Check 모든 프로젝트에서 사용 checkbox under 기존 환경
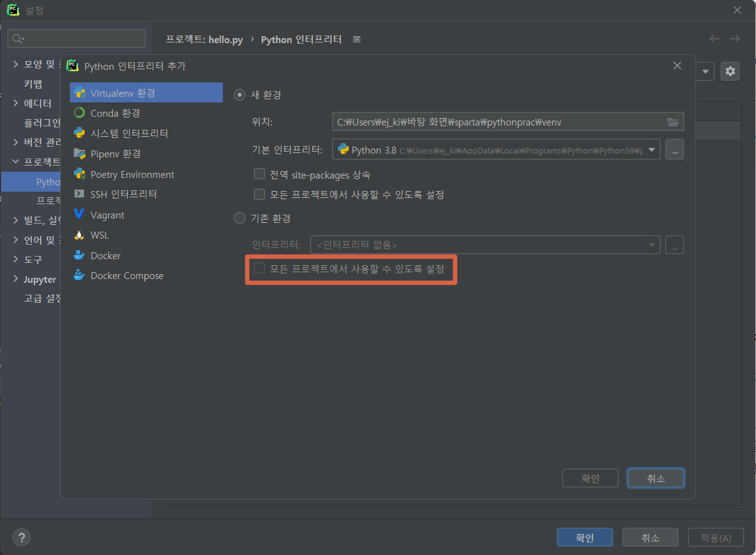Viewport: 756px width, 555px height. (260, 269)
